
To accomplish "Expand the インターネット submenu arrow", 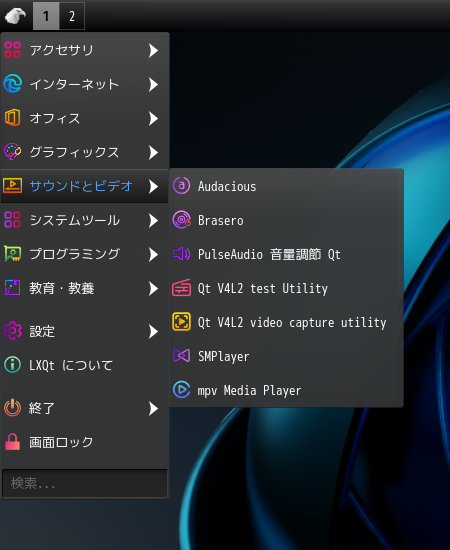I will [153, 85].
